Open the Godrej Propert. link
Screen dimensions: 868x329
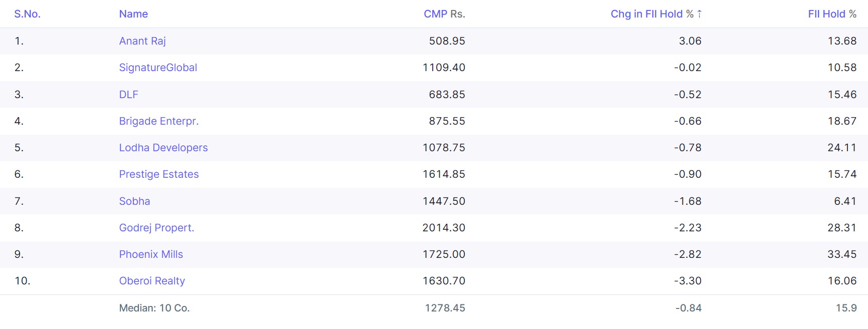(156, 228)
